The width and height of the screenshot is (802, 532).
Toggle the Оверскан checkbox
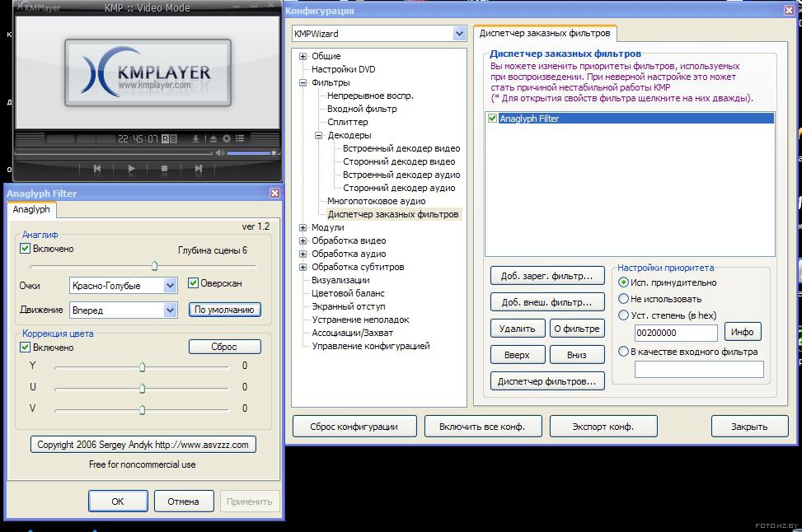coord(193,282)
